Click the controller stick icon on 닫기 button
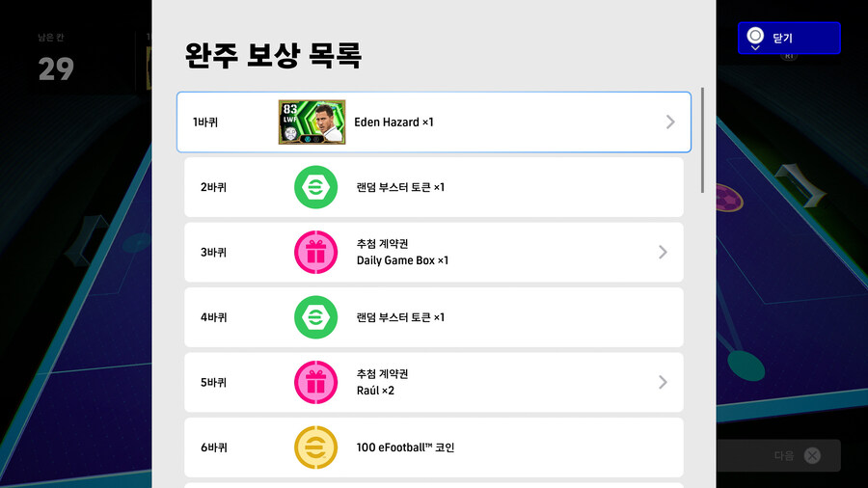The width and height of the screenshot is (868, 488). [x=755, y=38]
